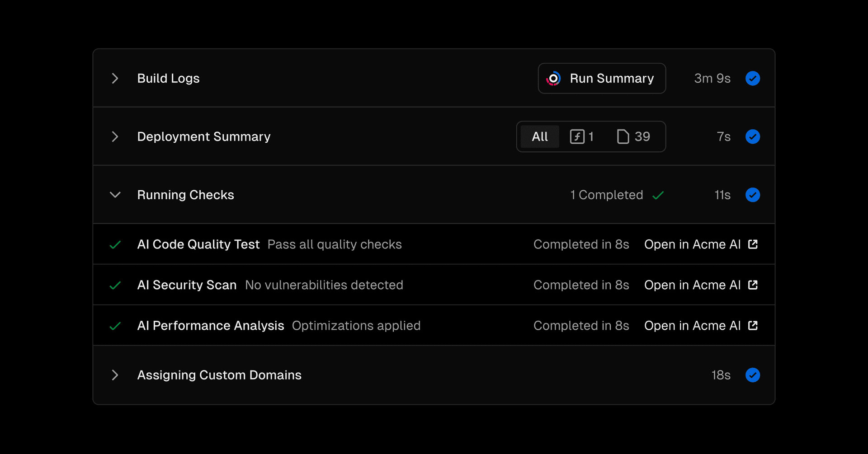Viewport: 868px width, 454px height.
Task: Collapse the Running Checks section
Action: (x=115, y=195)
